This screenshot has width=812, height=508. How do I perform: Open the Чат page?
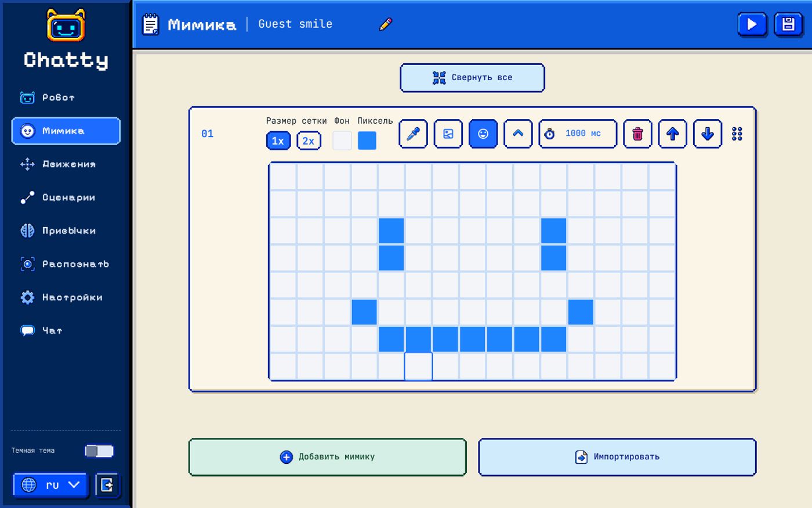point(66,330)
